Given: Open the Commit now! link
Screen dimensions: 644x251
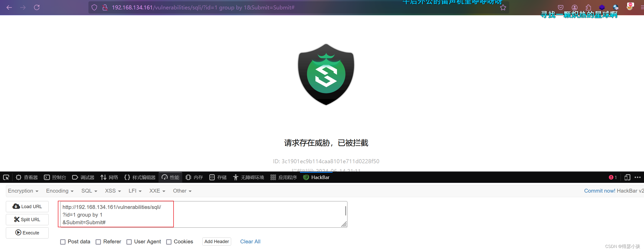Looking at the screenshot, I should (600, 191).
